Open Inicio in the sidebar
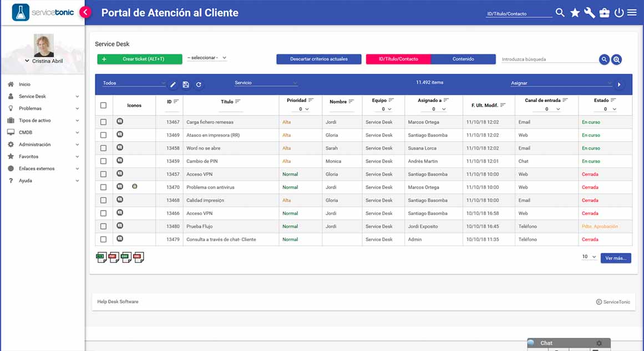Screen dimensions: 644x351 coord(24,84)
